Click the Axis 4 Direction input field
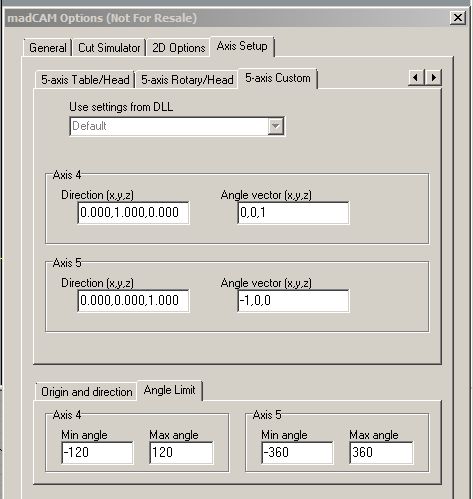Image resolution: width=473 pixels, height=499 pixels. click(x=133, y=213)
